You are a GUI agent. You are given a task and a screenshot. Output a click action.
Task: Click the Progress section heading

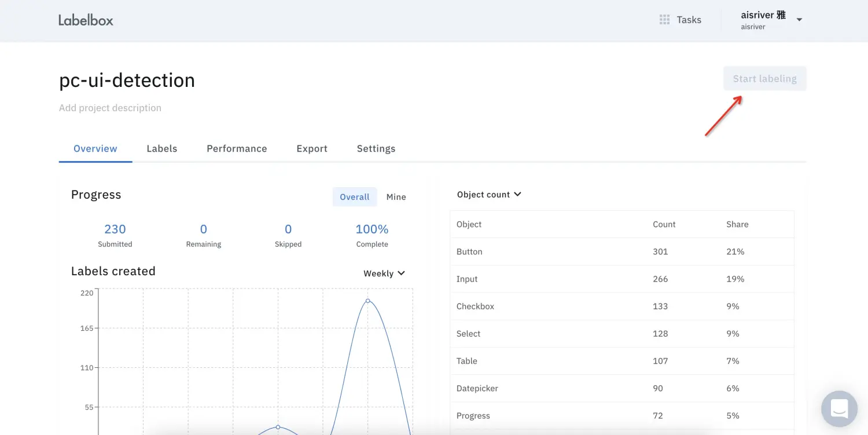click(96, 195)
